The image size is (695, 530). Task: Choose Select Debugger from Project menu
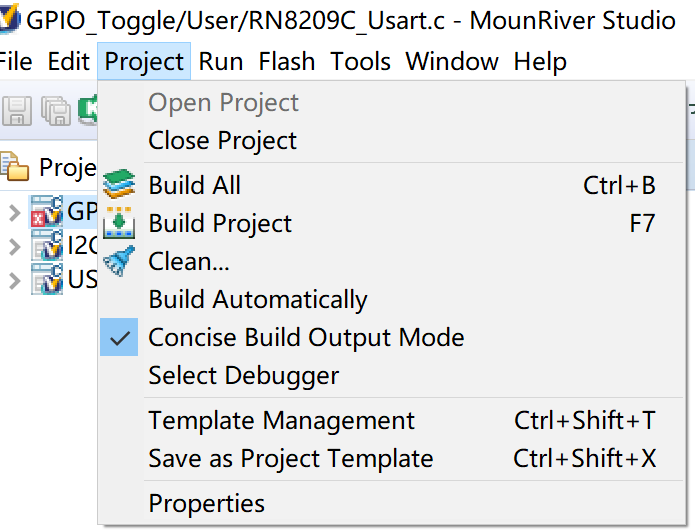pos(244,376)
